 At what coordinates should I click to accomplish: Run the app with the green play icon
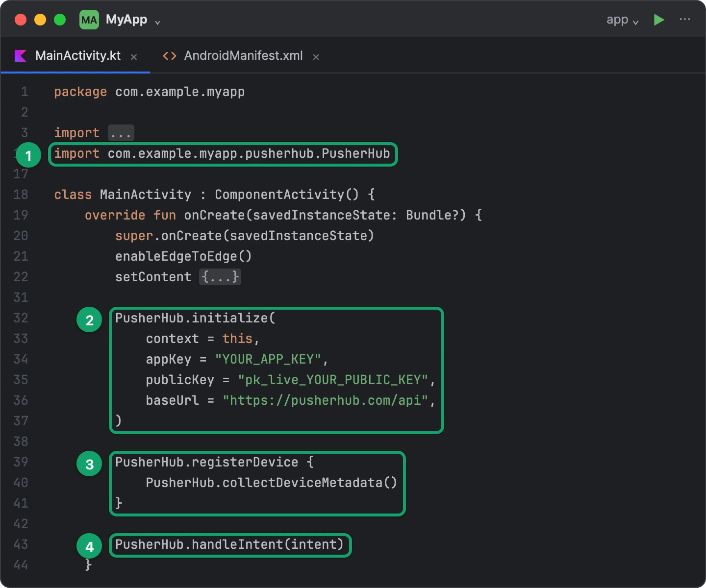point(659,20)
